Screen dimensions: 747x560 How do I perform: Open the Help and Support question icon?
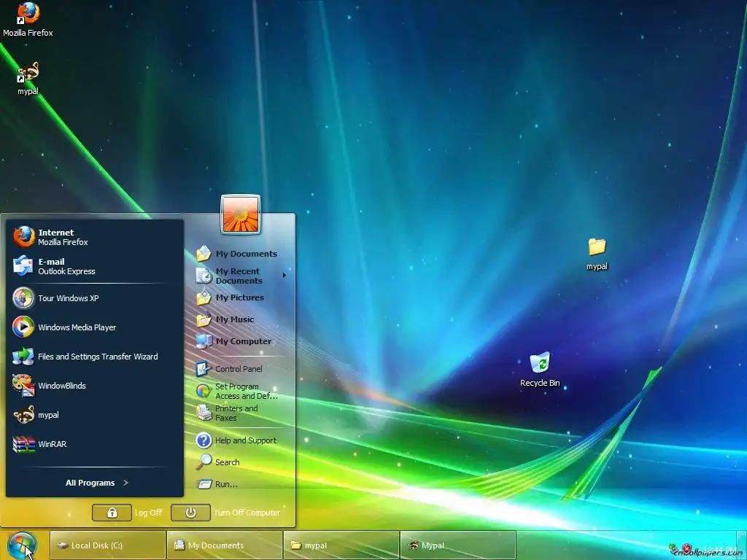204,440
